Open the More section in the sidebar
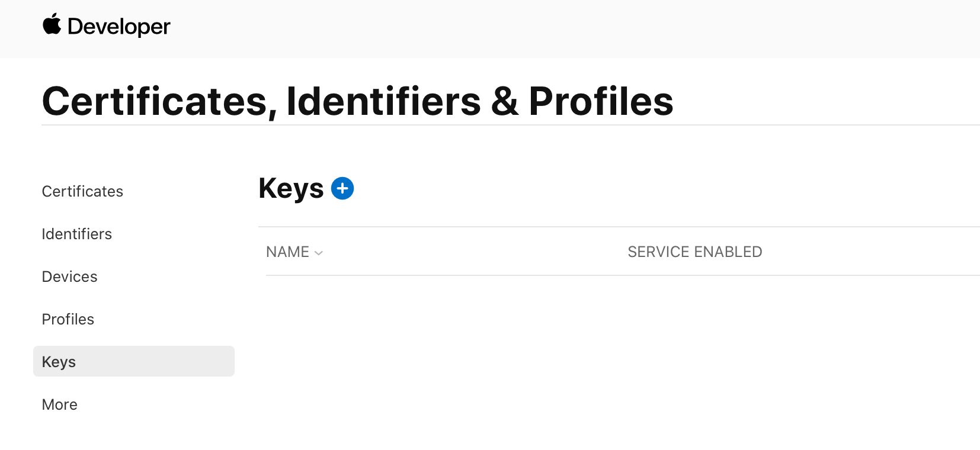 click(60, 404)
